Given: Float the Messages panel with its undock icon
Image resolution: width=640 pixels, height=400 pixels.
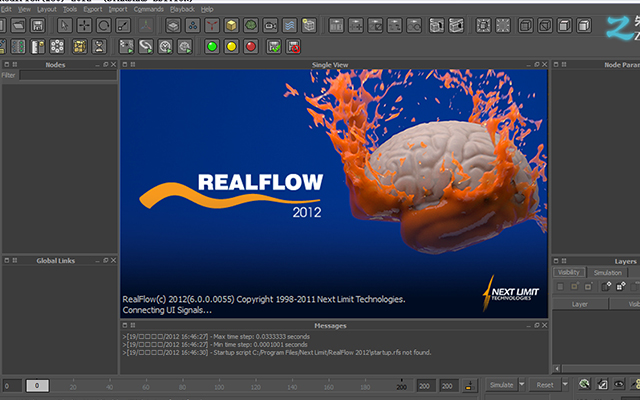Looking at the screenshot, I should pos(537,325).
